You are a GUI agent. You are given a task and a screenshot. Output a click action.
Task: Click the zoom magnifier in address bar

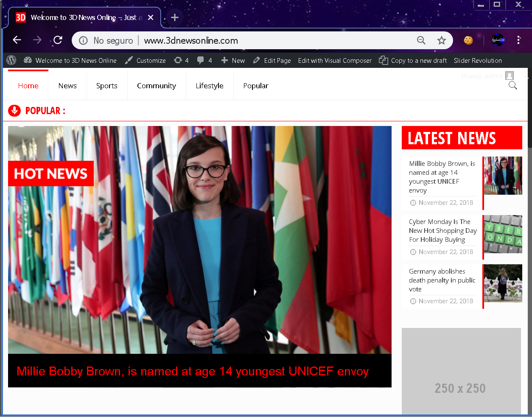click(421, 40)
